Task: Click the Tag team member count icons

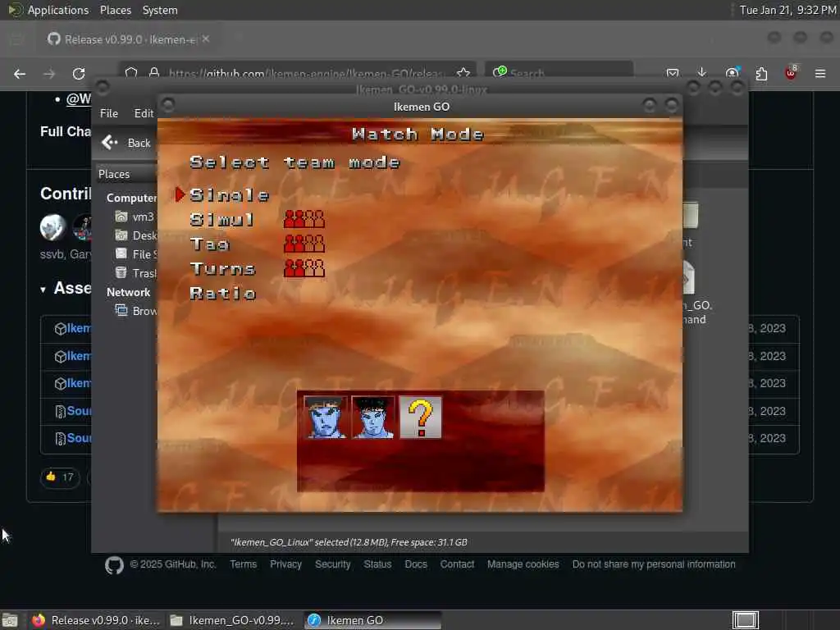Action: [x=304, y=244]
